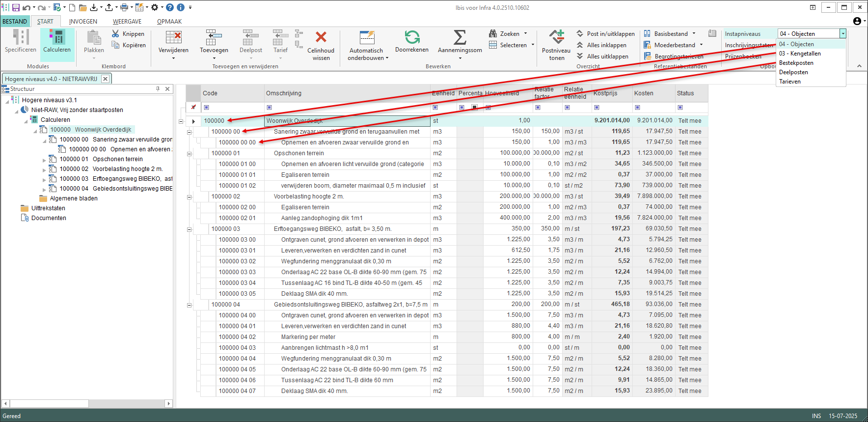The width and height of the screenshot is (868, 422).
Task: Switch to the INVOEGEN ribbon tab
Action: click(83, 22)
